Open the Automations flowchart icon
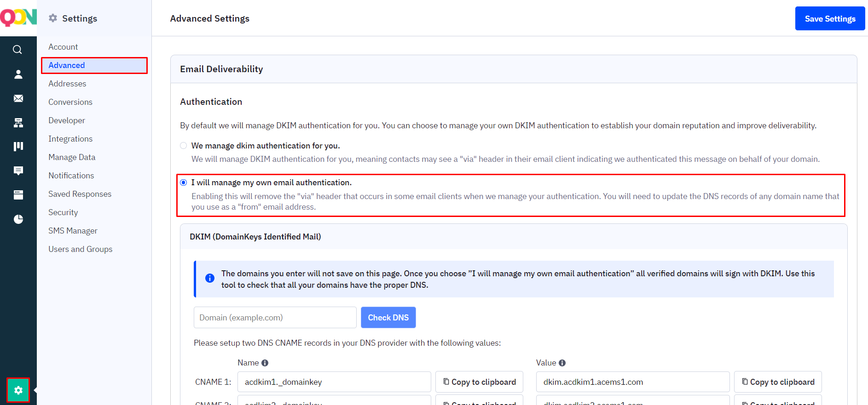The image size is (868, 405). coord(18,123)
